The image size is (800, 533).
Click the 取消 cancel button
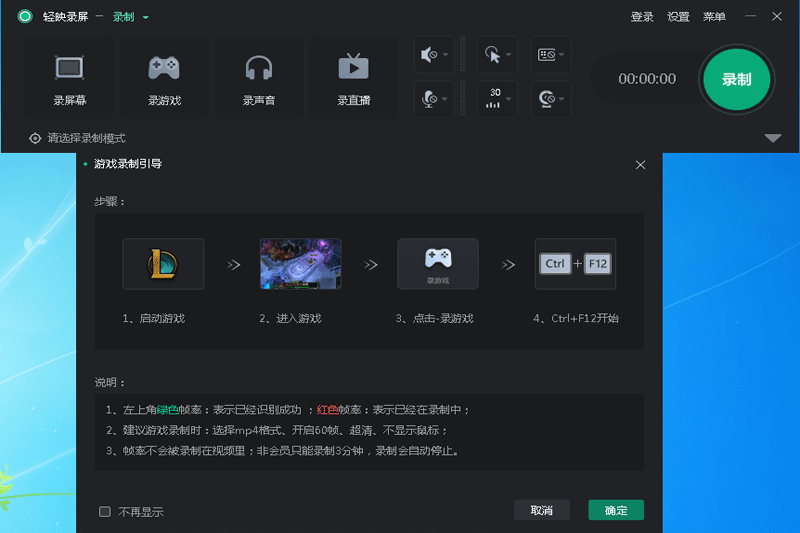click(x=542, y=510)
